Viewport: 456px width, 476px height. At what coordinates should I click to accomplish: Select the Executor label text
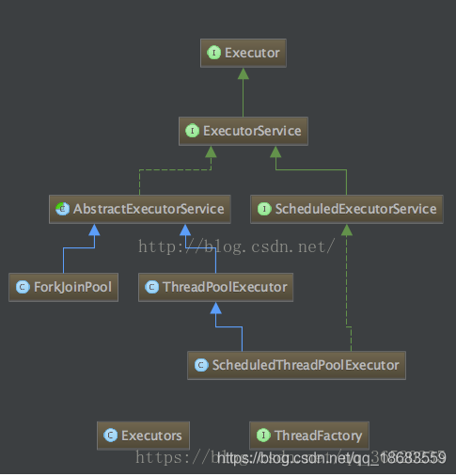pos(252,53)
